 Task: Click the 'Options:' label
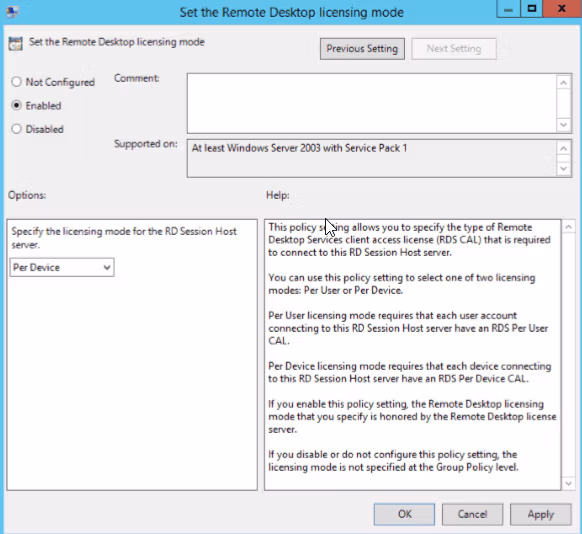(x=27, y=195)
